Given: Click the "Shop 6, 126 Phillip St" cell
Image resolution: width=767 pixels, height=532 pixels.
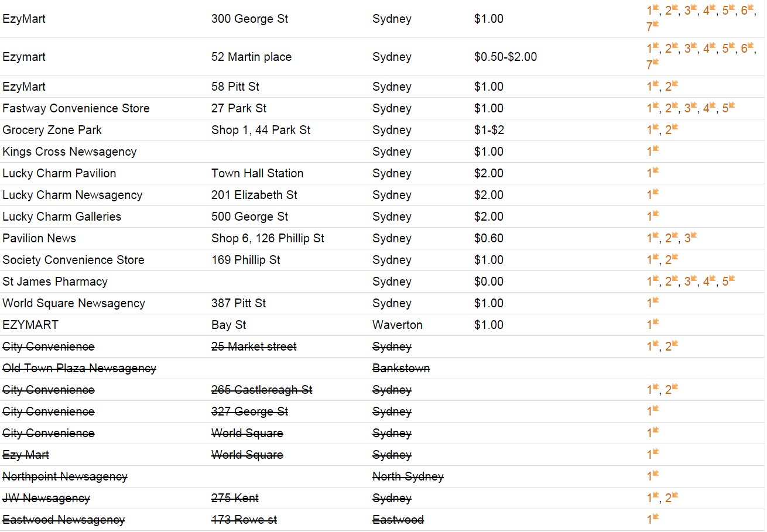Looking at the screenshot, I should pos(268,238).
